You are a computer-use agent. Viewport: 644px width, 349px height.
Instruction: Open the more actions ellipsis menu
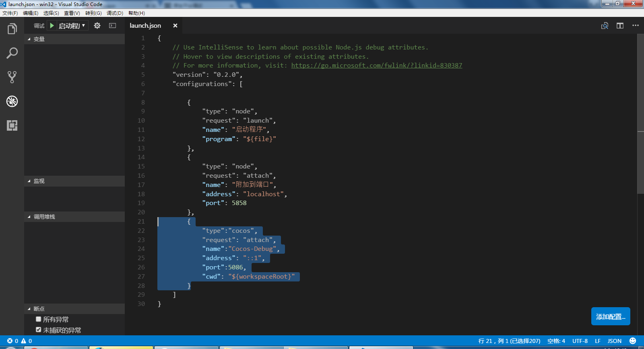636,26
